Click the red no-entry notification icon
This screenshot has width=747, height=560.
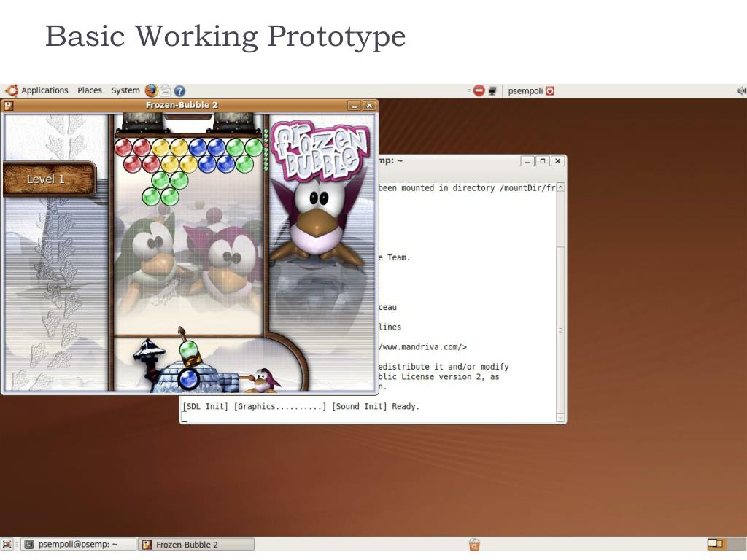[479, 90]
